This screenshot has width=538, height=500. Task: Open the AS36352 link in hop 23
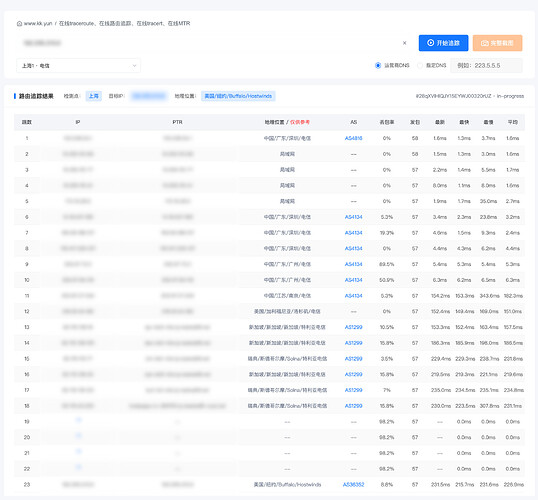tap(353, 485)
